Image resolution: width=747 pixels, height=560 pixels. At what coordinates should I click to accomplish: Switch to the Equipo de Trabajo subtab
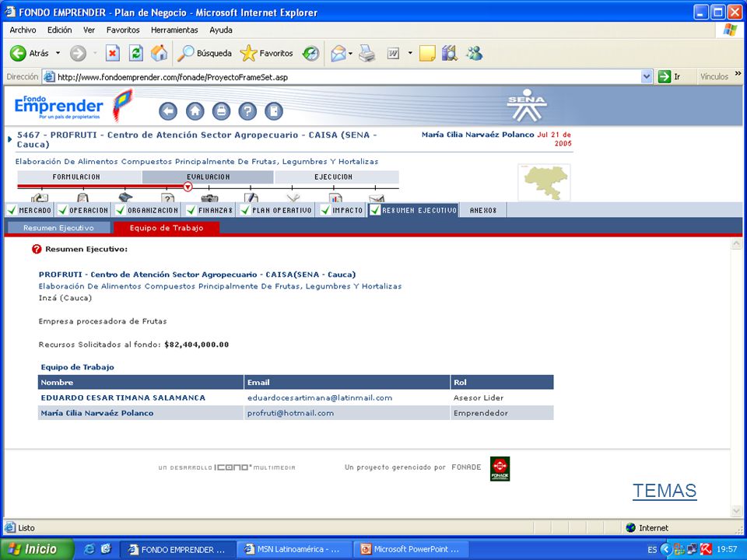[x=167, y=228]
